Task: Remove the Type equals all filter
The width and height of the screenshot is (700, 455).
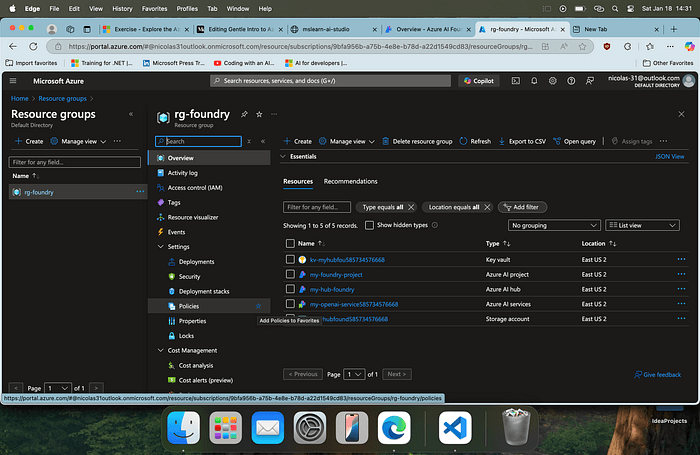Action: [x=411, y=207]
